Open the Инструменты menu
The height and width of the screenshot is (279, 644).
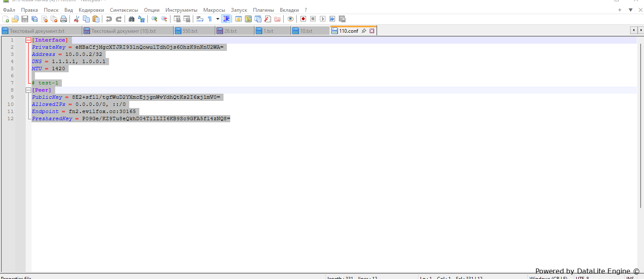point(181,10)
